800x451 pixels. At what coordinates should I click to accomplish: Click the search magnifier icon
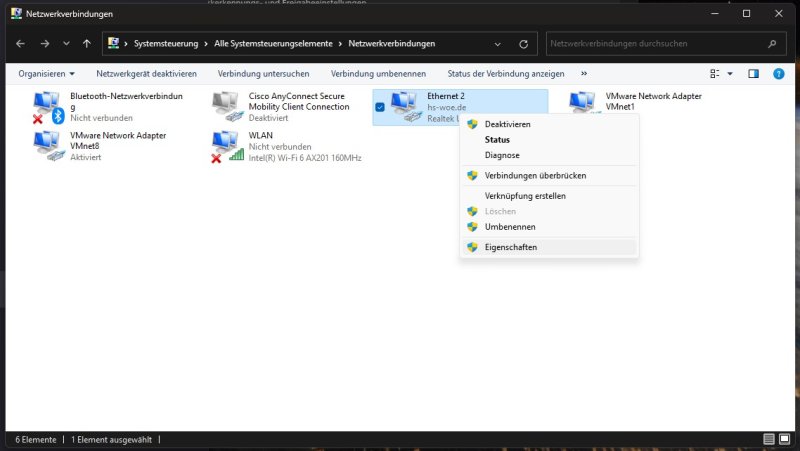tap(772, 44)
